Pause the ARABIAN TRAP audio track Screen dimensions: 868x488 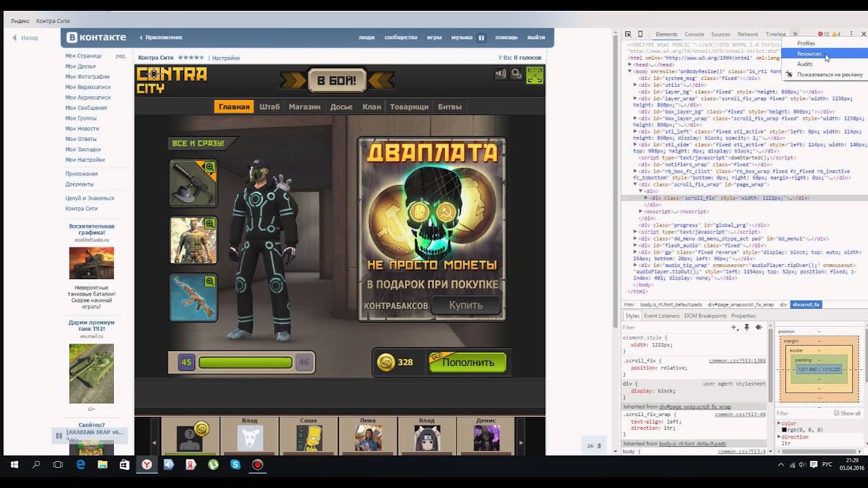59,435
